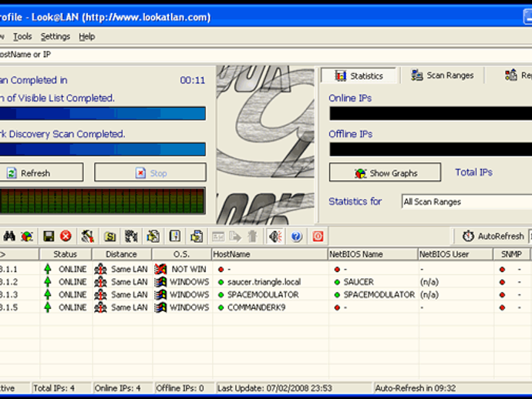Click the AutoRefresh stopwatch button
This screenshot has height=399, width=532.
point(493,236)
